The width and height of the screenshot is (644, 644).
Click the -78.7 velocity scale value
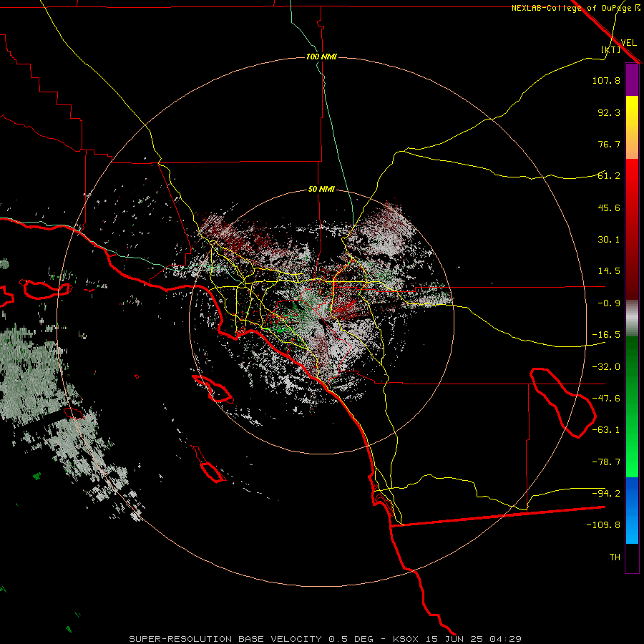[x=606, y=462]
